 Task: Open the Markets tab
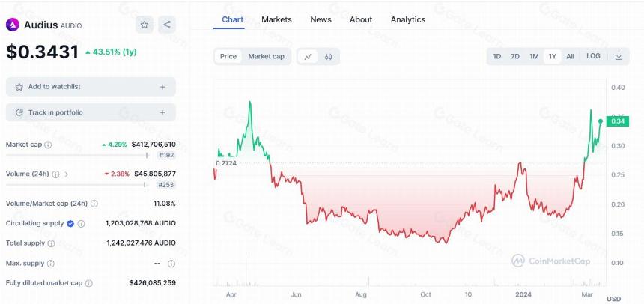tap(276, 19)
